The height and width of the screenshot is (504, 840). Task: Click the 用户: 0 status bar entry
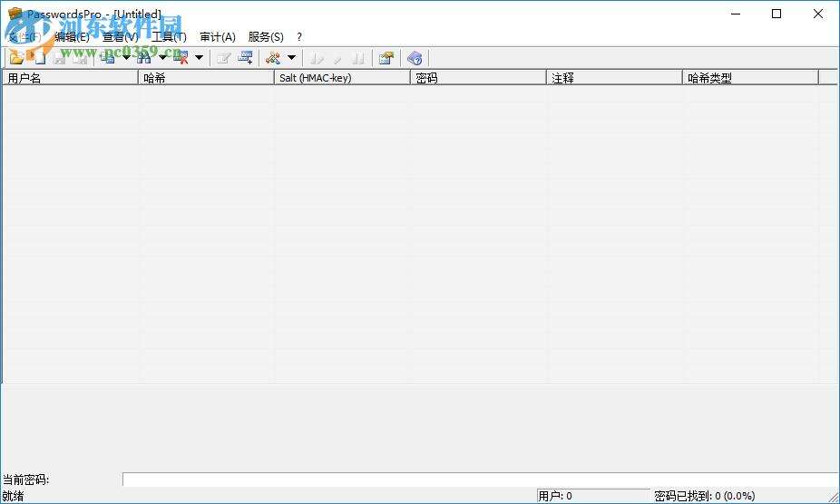click(592, 496)
